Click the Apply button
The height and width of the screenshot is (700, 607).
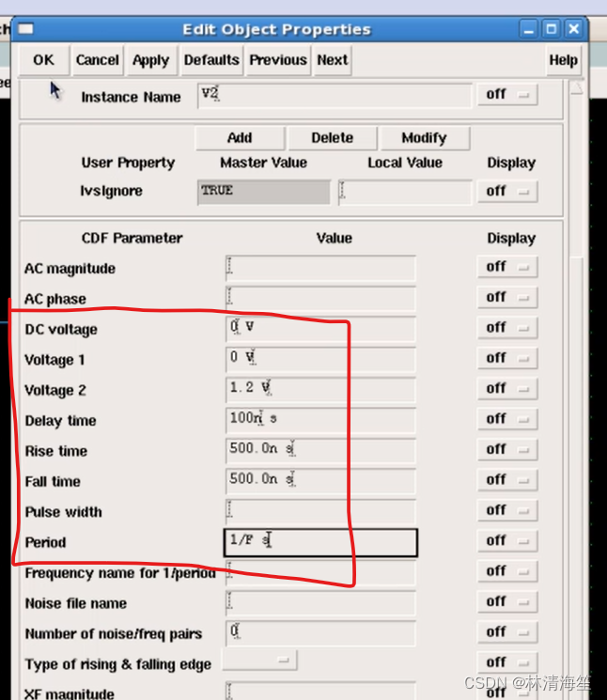[x=151, y=60]
